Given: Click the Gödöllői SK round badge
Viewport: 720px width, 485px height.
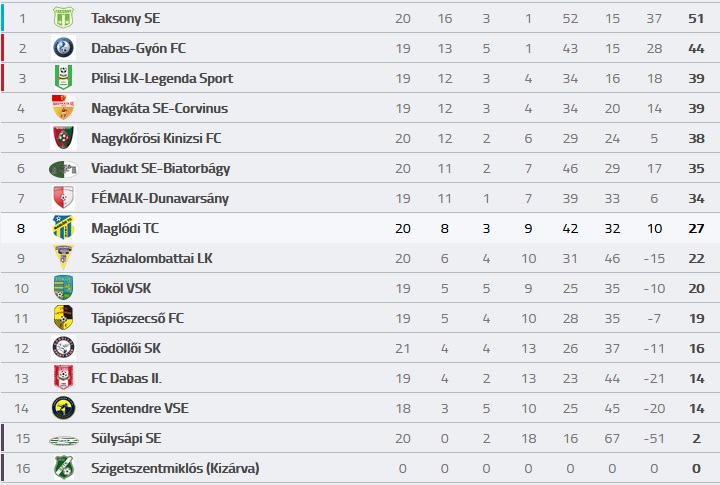Looking at the screenshot, I should 63,348.
